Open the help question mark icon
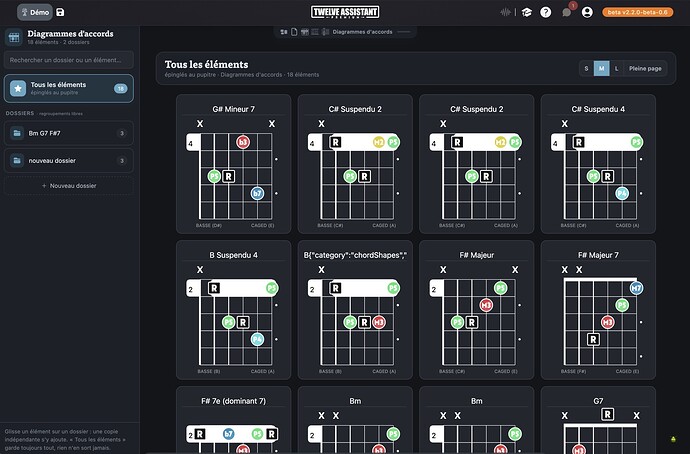Screen dimensions: 690x454 (x=546, y=12)
